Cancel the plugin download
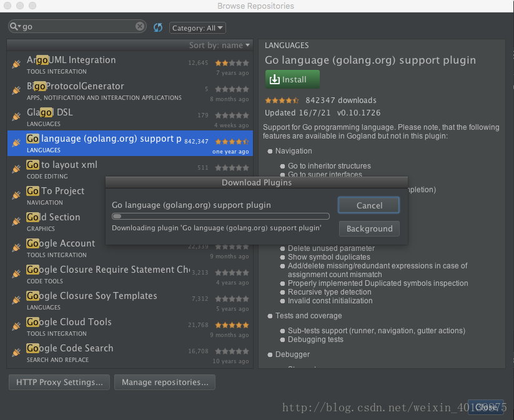 [368, 205]
